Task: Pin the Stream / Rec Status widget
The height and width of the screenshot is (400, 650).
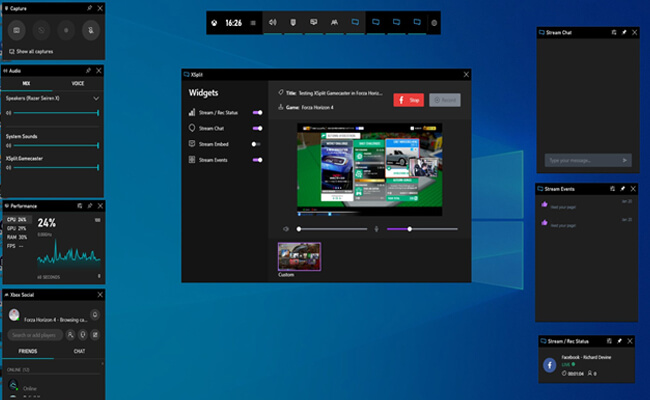Action: (619, 341)
